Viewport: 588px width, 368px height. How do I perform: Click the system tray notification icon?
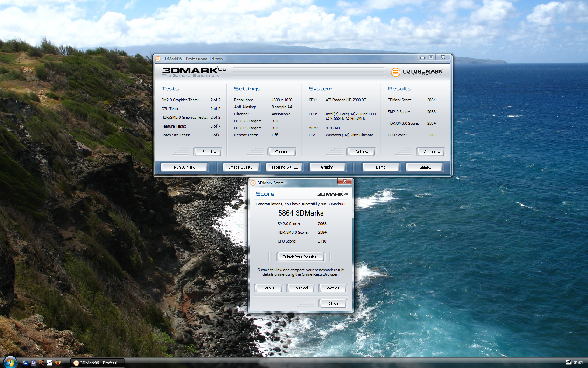tap(568, 363)
